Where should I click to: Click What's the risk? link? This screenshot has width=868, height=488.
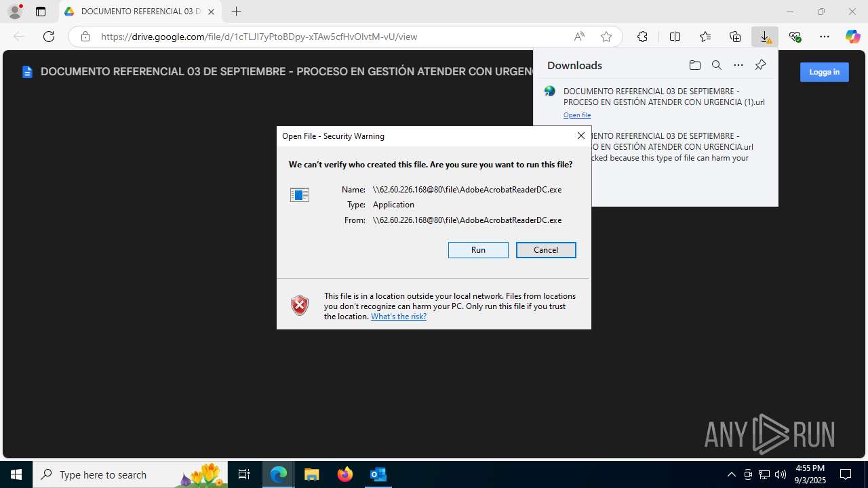(399, 317)
